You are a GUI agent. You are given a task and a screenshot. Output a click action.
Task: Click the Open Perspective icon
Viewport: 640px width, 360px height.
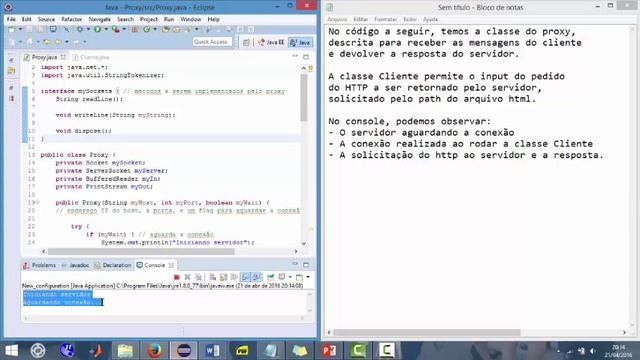pos(246,42)
